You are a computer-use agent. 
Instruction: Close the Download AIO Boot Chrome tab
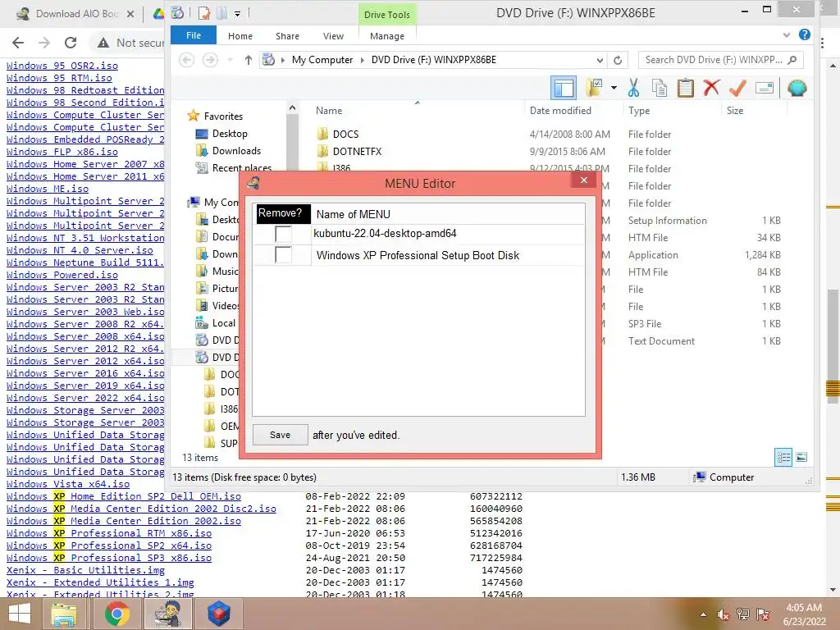(x=130, y=14)
